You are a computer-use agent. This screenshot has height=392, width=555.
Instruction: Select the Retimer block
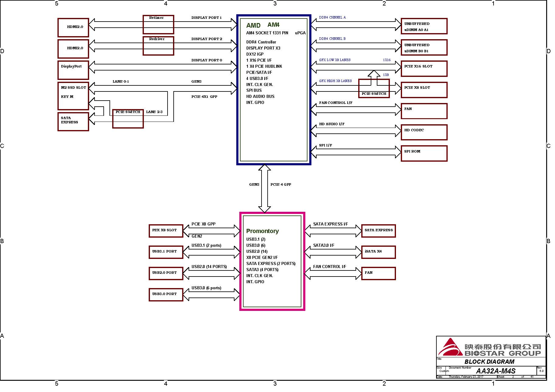[158, 25]
